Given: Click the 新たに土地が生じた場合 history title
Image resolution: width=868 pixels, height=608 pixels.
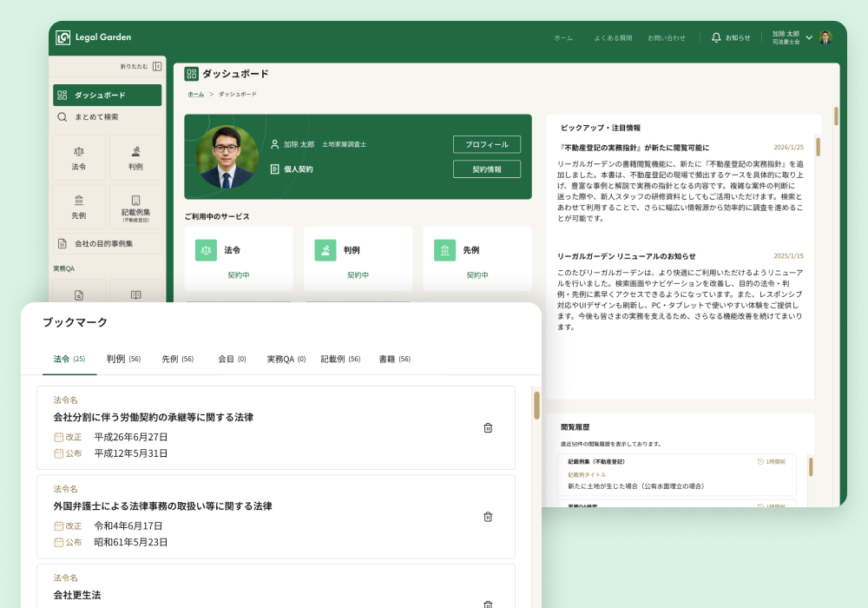Looking at the screenshot, I should coord(636,486).
